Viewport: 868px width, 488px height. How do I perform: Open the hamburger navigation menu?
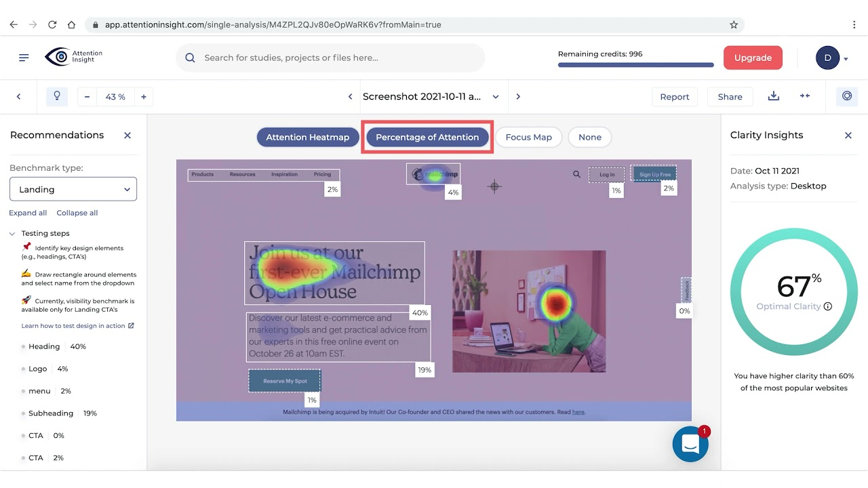[x=24, y=58]
